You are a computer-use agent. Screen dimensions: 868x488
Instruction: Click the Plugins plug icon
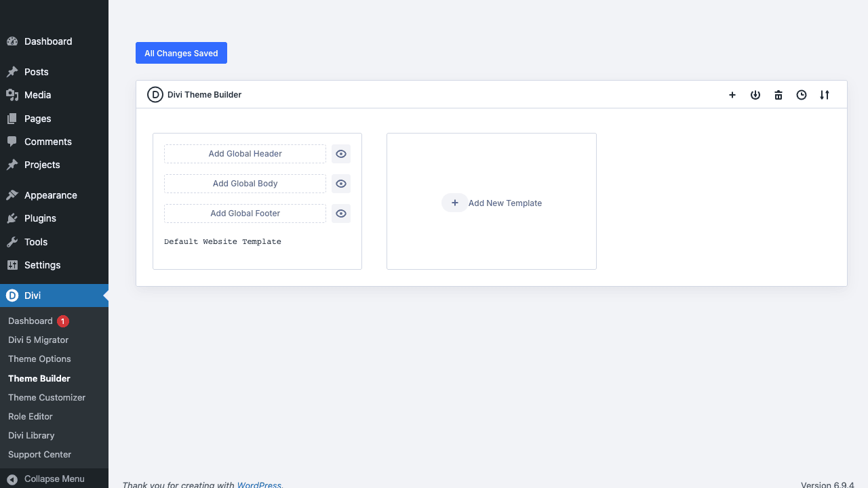(x=12, y=218)
